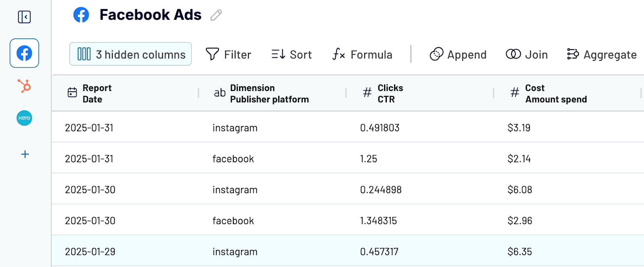Click the ab icon on Publisher platform column
Image resolution: width=644 pixels, height=267 pixels.
pos(219,93)
